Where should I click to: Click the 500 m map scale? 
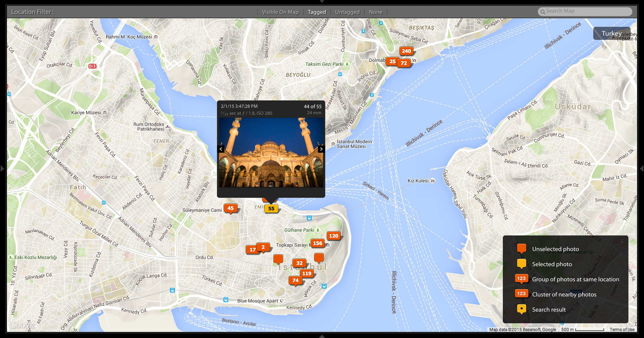pos(582,329)
